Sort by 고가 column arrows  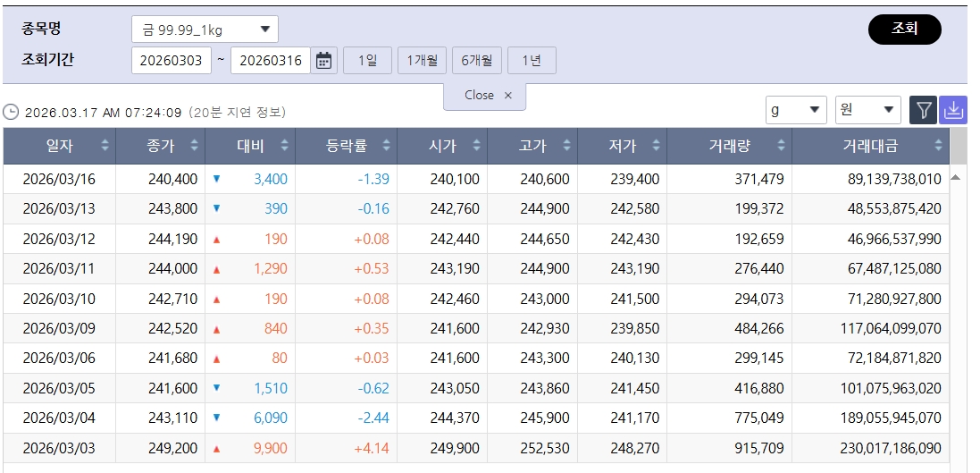566,146
